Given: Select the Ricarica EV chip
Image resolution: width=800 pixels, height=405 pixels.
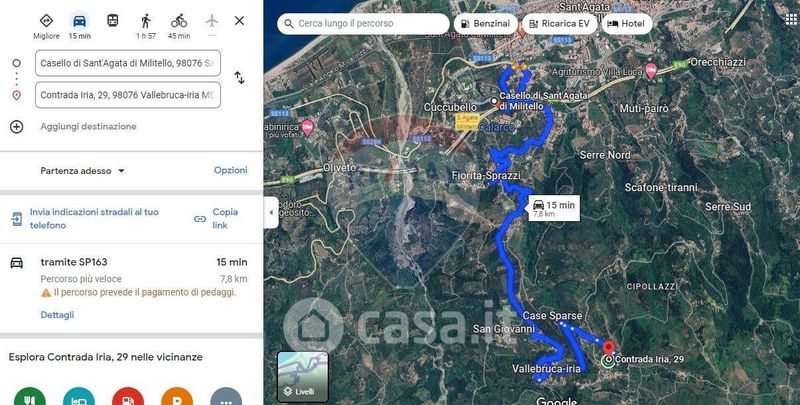Looking at the screenshot, I should coord(559,23).
